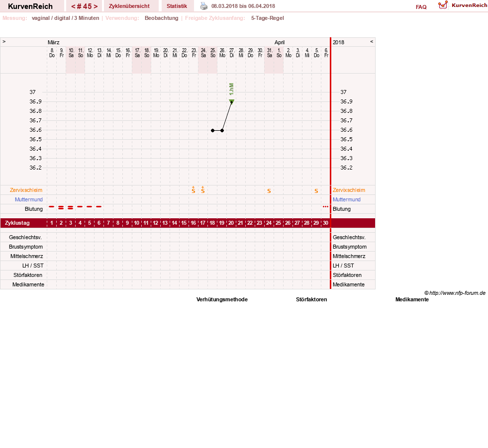This screenshot has width=488, height=448.
Task: Click the date range 08.03.2018 bis 06.04.2018
Action: pos(243,6)
